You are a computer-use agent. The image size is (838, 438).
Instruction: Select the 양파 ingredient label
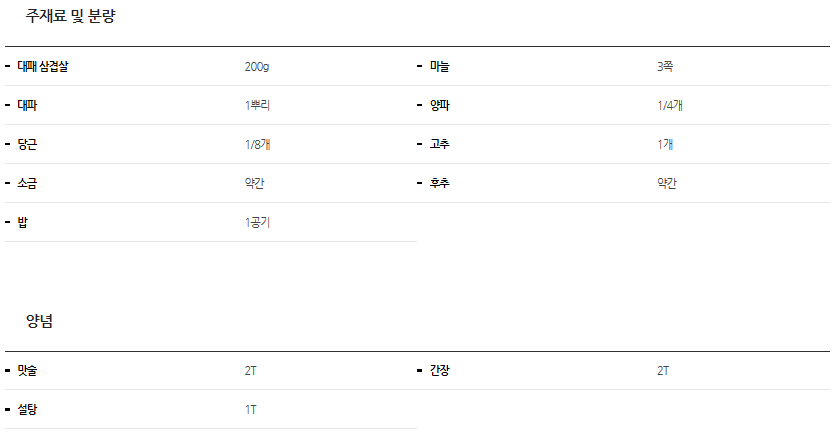[x=440, y=106]
